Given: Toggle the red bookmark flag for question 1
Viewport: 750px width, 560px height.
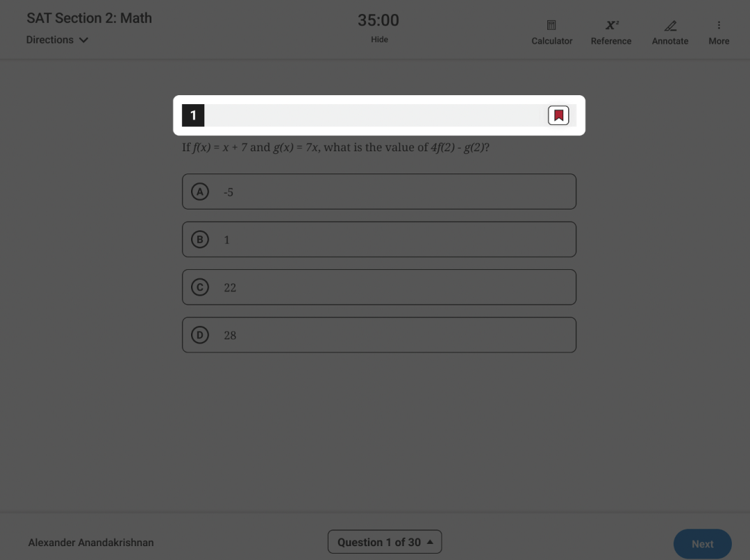Looking at the screenshot, I should 558,115.
